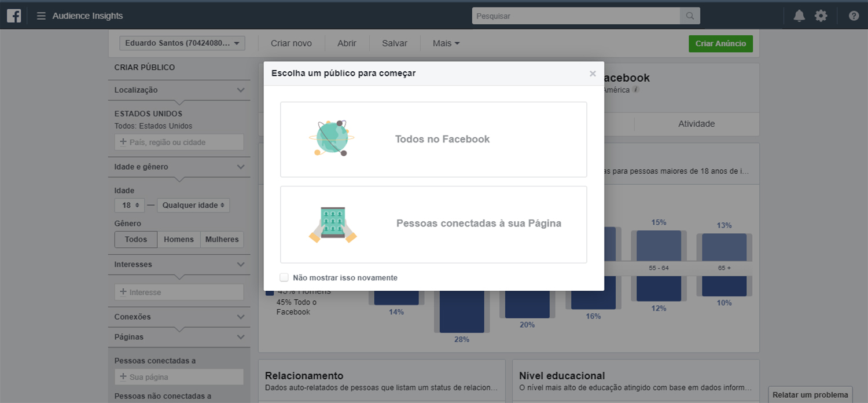Click the Interesse input field
Viewport: 868px width, 403px height.
[x=179, y=292]
